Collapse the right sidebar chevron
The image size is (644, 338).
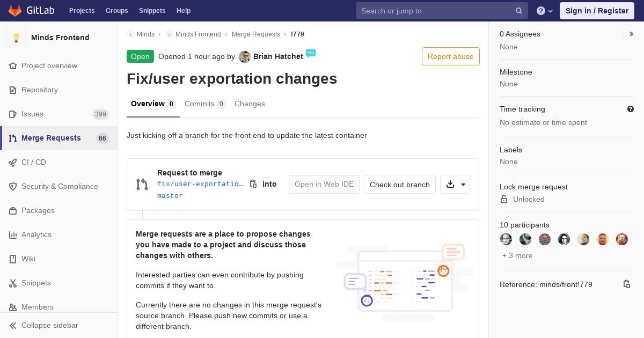[632, 34]
